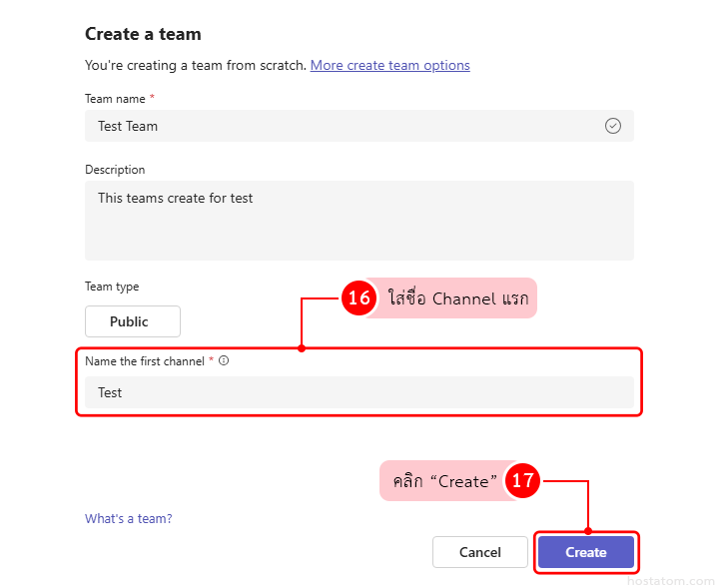
Task: Open the More create team options link
Action: pos(389,65)
